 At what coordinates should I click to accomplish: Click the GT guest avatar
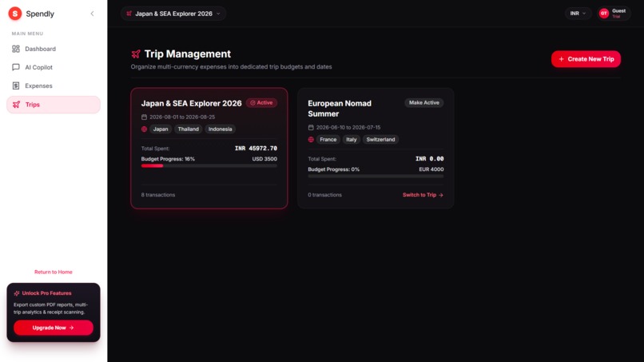click(604, 14)
